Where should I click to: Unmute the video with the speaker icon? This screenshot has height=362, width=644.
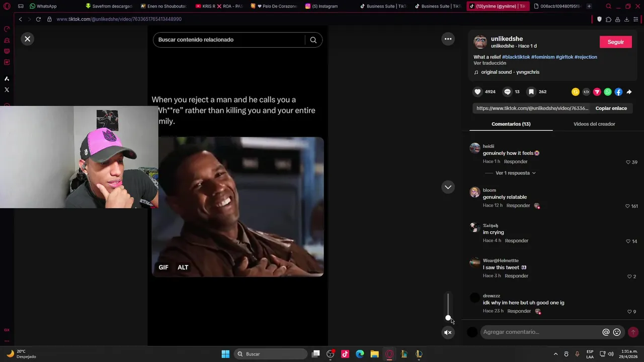[x=448, y=332]
